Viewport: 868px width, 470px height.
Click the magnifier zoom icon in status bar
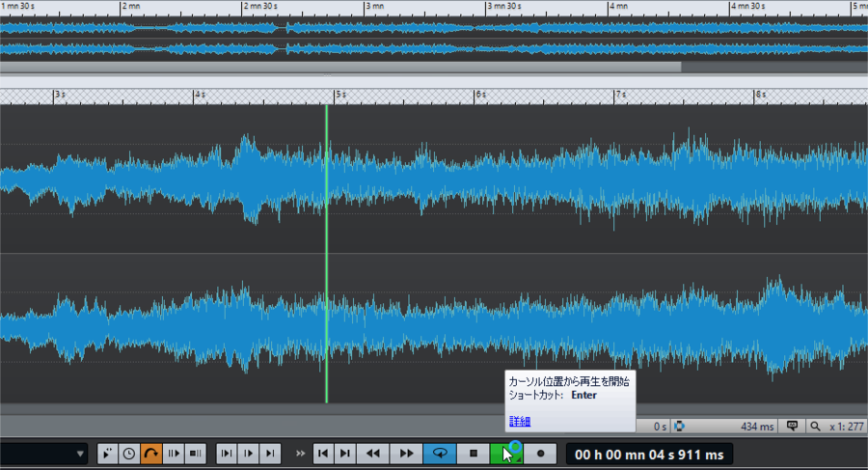[x=815, y=427]
